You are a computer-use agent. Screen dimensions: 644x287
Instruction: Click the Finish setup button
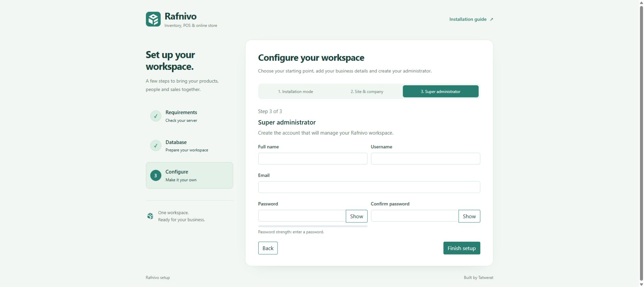461,248
